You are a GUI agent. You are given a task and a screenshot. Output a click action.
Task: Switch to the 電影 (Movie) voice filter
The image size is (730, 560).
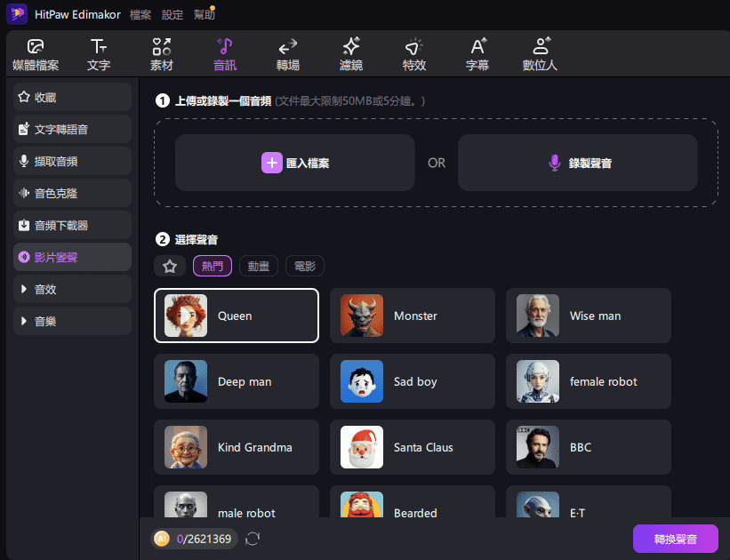[304, 265]
